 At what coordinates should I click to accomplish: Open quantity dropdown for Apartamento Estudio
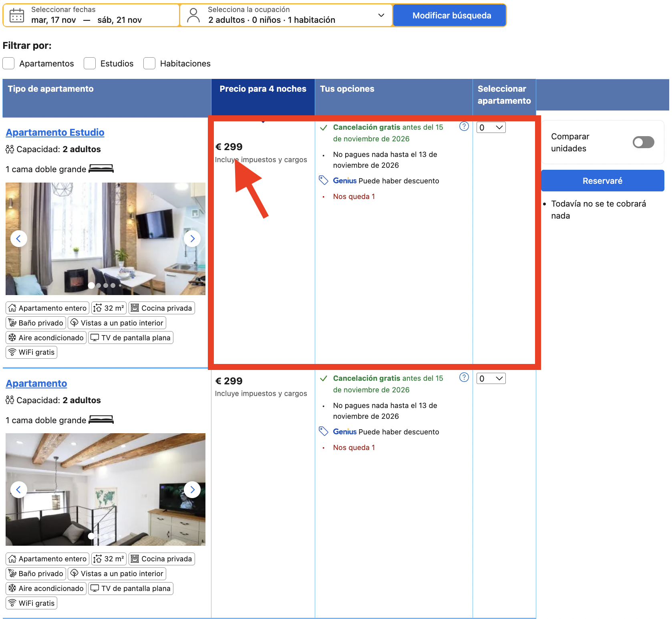point(491,127)
